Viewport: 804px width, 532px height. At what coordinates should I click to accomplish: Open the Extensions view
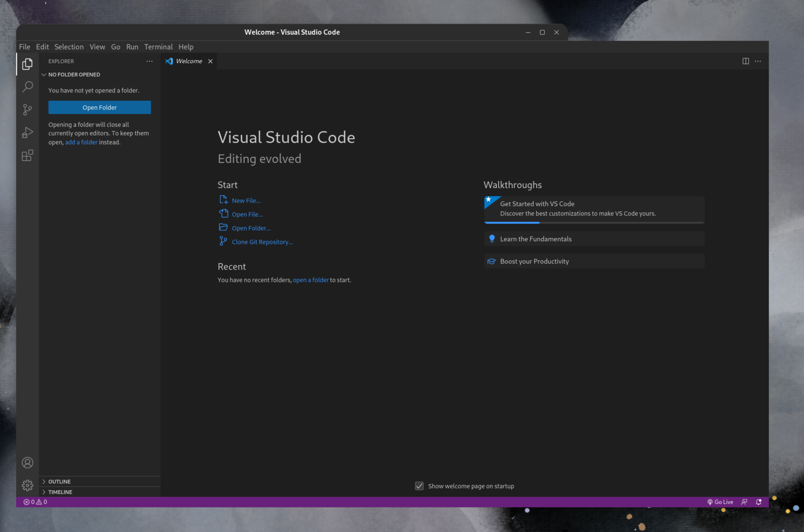[x=27, y=155]
